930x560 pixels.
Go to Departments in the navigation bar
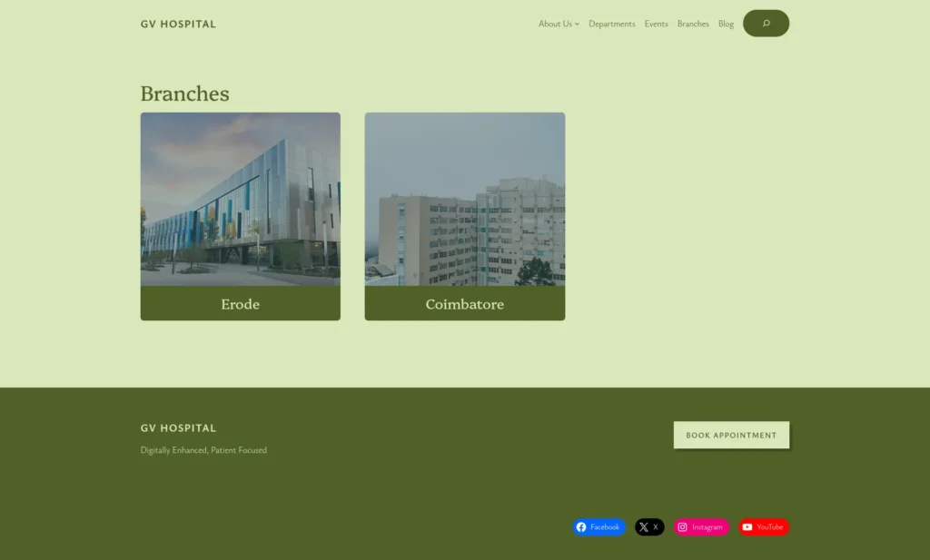coord(611,25)
